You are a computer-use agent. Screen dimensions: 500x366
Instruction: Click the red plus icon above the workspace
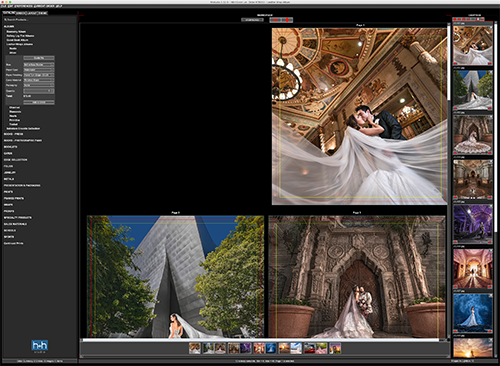[287, 20]
